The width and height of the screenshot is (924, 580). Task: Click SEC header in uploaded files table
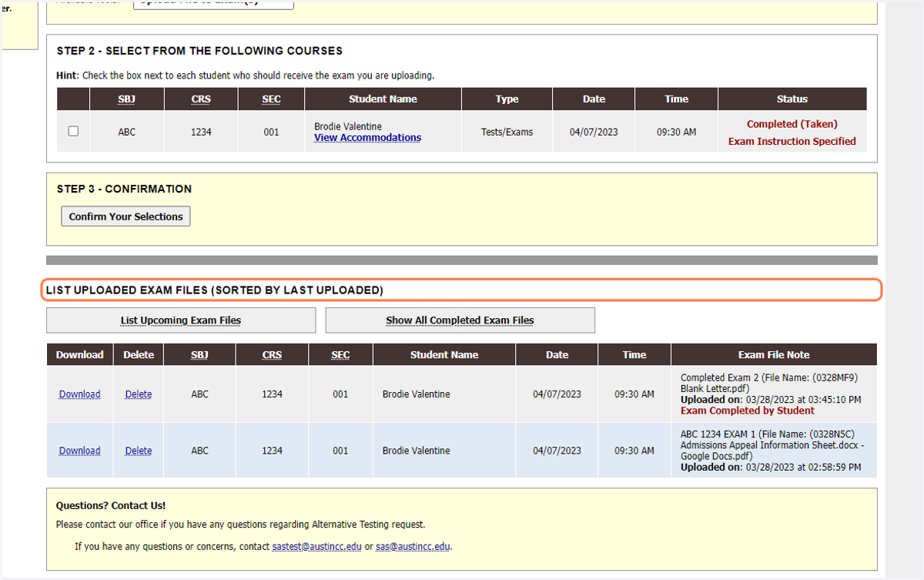(340, 355)
